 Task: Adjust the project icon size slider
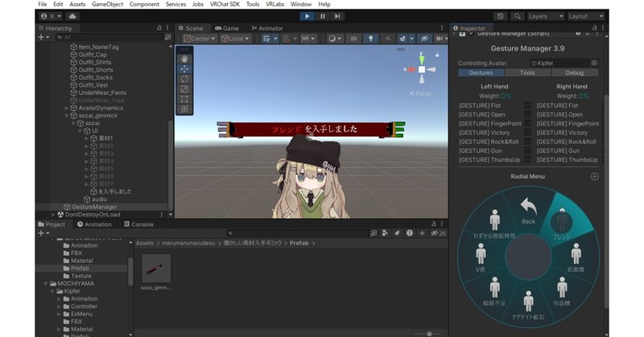pyautogui.click(x=429, y=334)
